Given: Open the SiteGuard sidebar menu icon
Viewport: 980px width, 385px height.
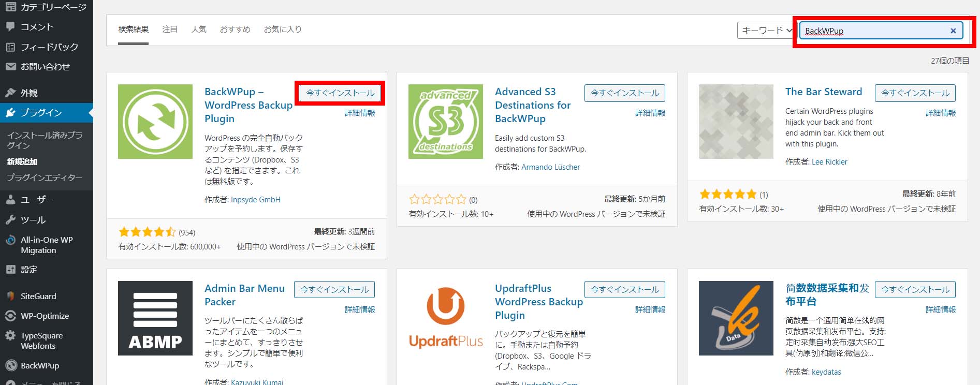Looking at the screenshot, I should point(10,296).
